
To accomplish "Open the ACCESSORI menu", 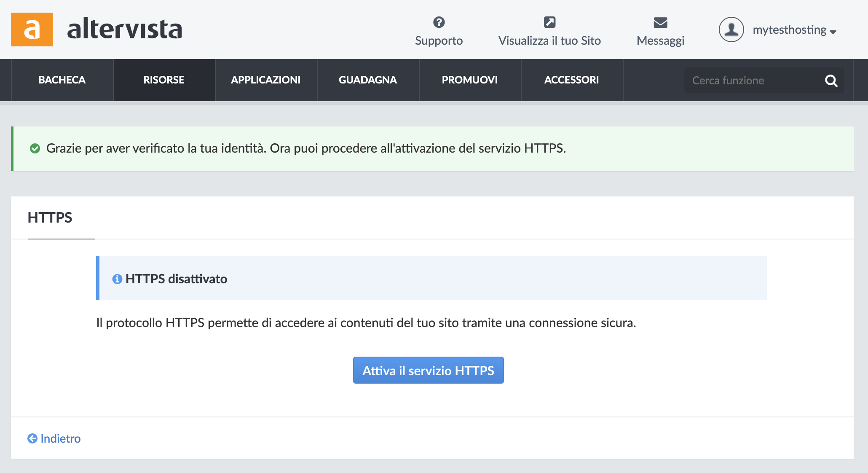I will [x=572, y=80].
